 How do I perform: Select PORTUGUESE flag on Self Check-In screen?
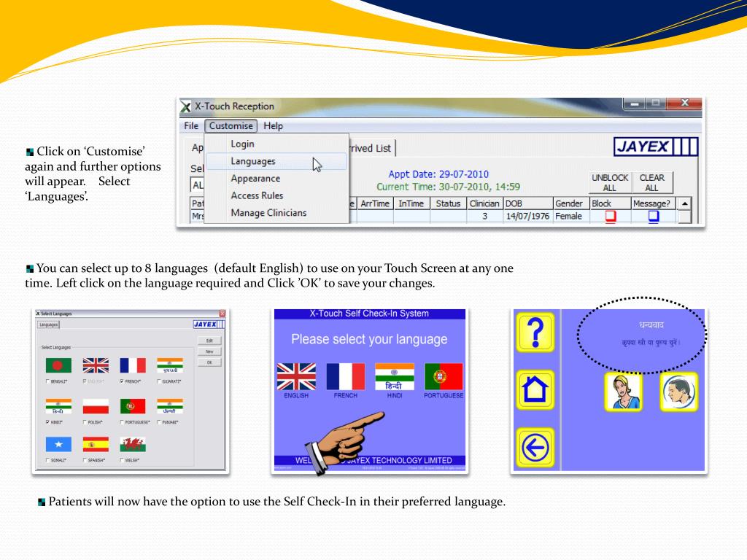[x=444, y=377]
